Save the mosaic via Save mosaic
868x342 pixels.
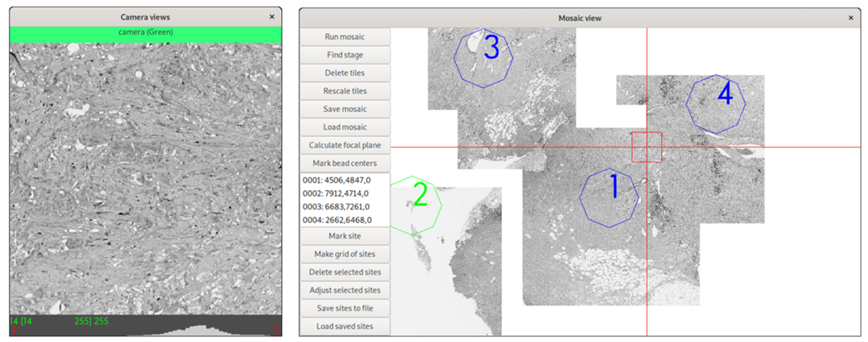coord(345,109)
